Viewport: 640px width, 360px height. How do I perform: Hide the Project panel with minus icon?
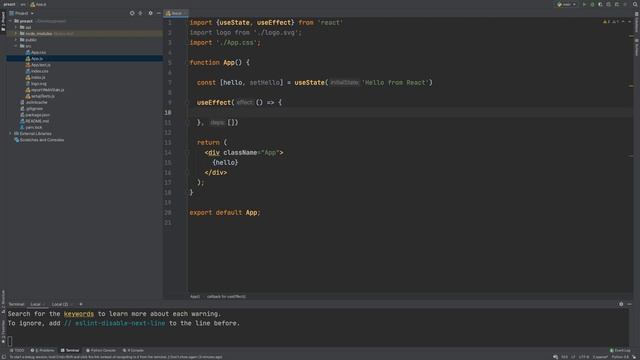[x=159, y=13]
